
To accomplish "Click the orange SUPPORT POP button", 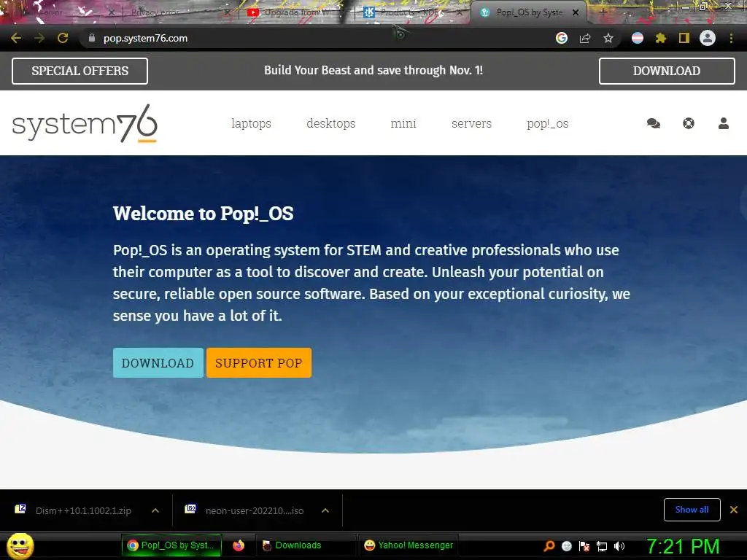I will click(x=259, y=363).
